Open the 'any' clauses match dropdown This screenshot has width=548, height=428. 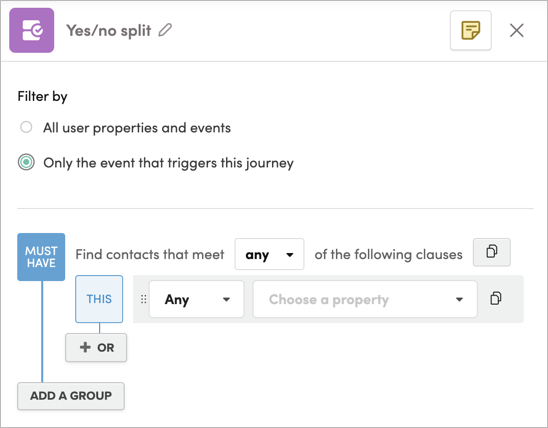(269, 254)
